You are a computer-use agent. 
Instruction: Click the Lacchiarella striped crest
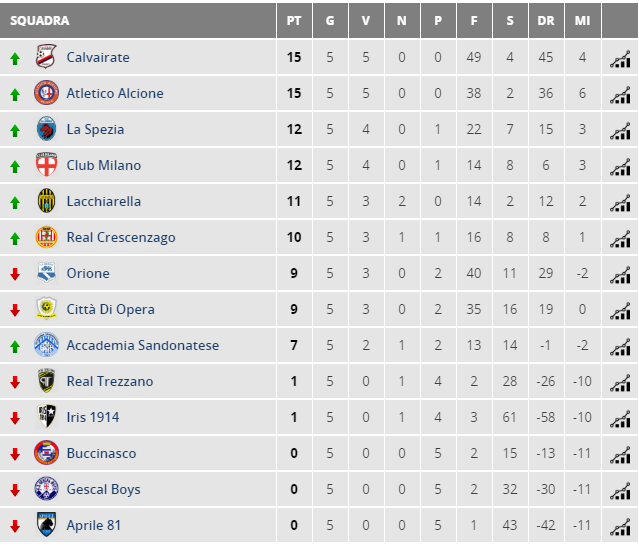tap(46, 201)
